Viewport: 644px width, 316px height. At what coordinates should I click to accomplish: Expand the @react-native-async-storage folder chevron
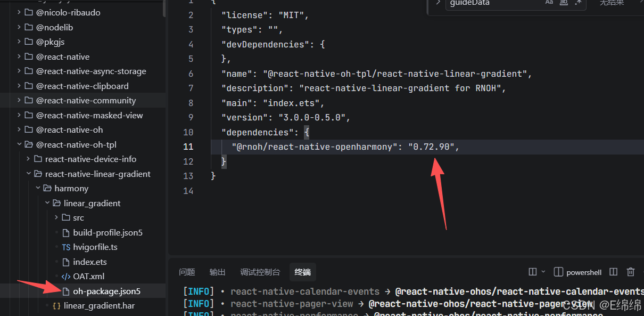[19, 71]
